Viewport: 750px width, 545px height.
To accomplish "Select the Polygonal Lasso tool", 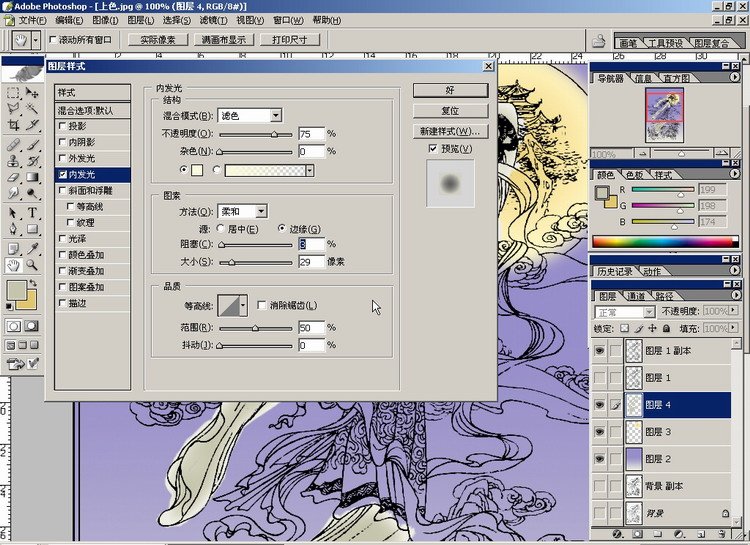I will click(x=13, y=109).
